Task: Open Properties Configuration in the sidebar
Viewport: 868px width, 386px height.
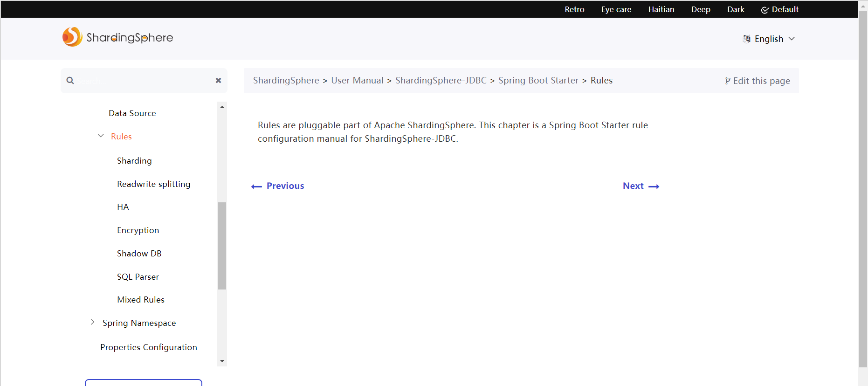Action: pyautogui.click(x=149, y=347)
